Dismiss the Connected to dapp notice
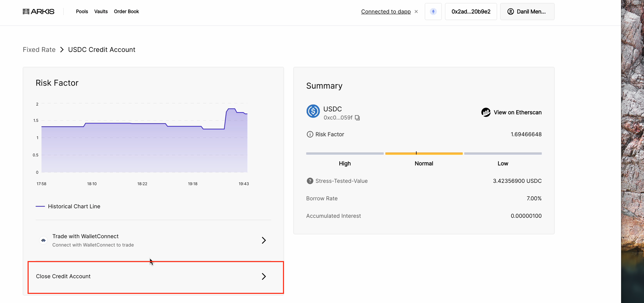Screen dimensions: 644x303 [416, 11]
